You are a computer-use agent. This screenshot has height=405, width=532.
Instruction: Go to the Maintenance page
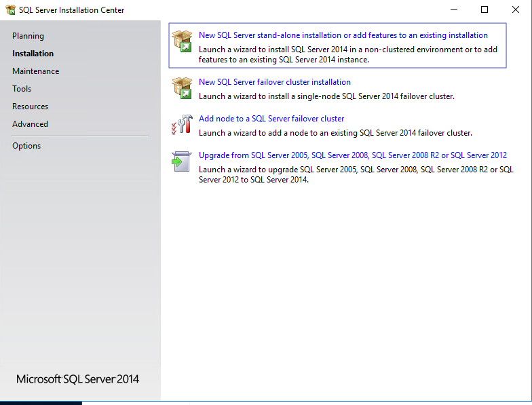click(x=35, y=71)
